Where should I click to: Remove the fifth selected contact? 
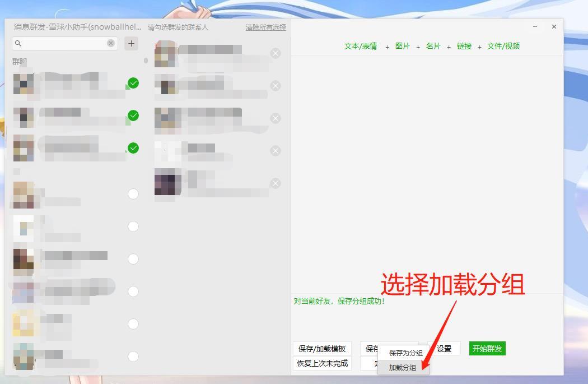[x=276, y=183]
